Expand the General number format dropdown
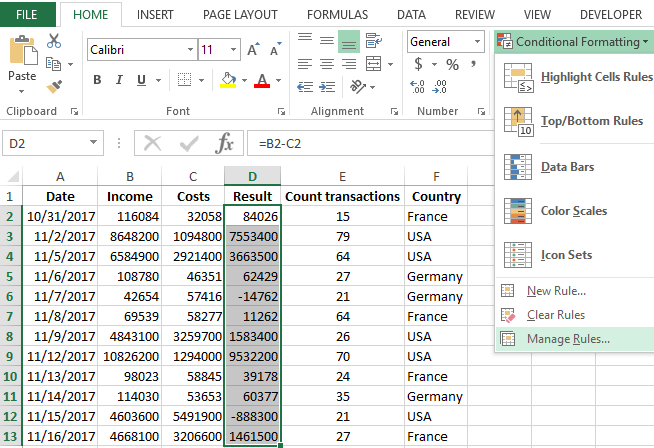The image size is (654, 448). (476, 42)
